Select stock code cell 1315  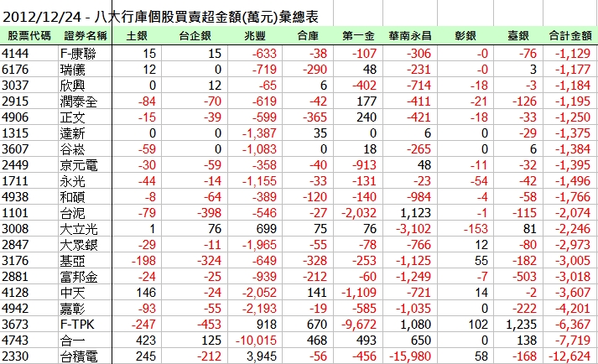15,133
